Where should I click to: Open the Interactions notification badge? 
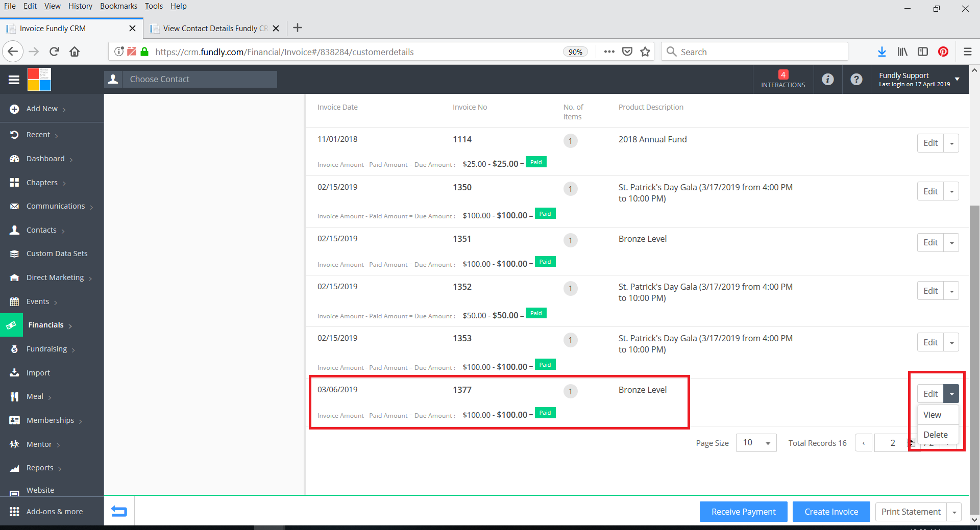783,79
